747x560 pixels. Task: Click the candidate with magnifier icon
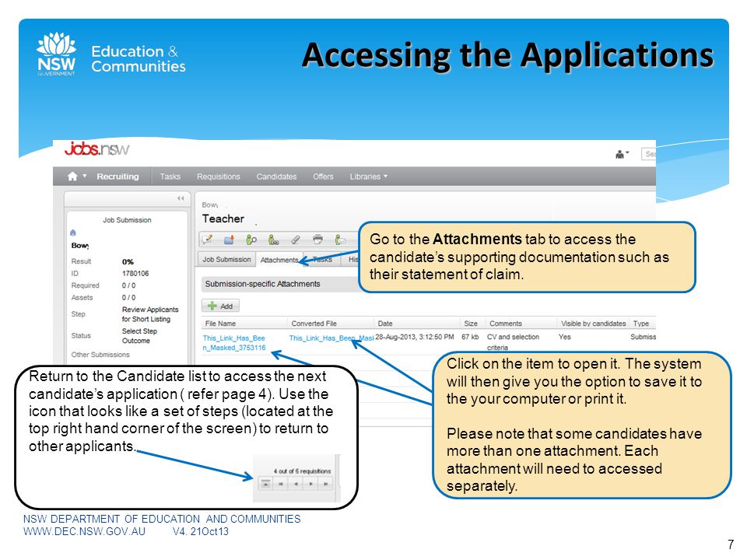coord(251,240)
